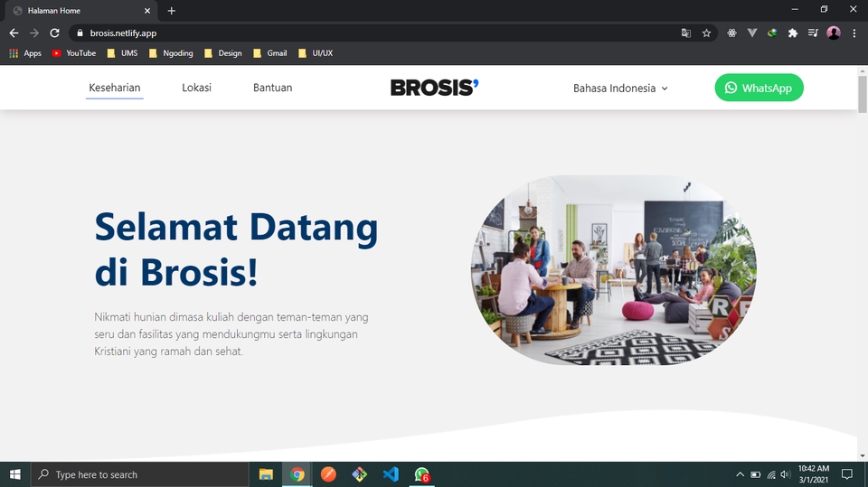This screenshot has width=868, height=487.
Task: Open the media control queue icon
Action: [813, 33]
